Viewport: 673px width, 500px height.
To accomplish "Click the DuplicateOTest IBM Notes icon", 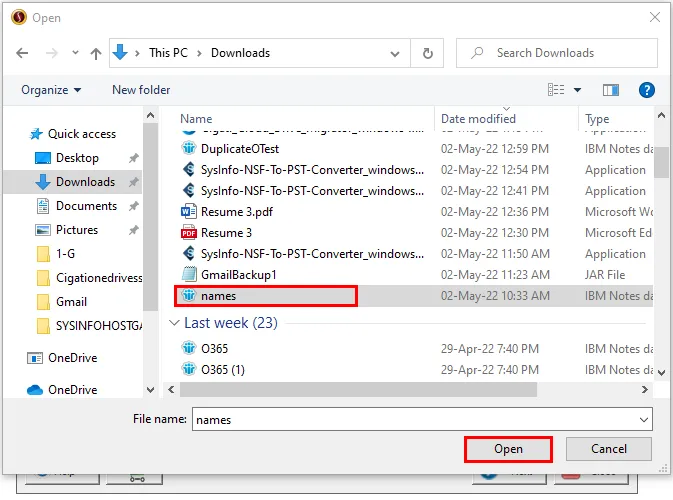I will click(188, 148).
